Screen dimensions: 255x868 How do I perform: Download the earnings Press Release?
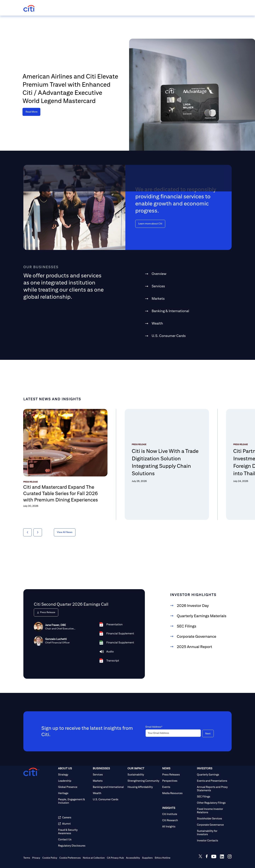point(46,612)
